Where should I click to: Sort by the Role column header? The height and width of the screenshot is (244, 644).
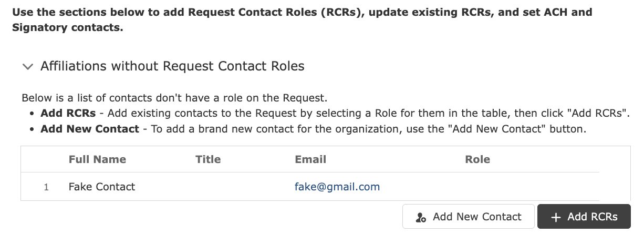click(477, 159)
